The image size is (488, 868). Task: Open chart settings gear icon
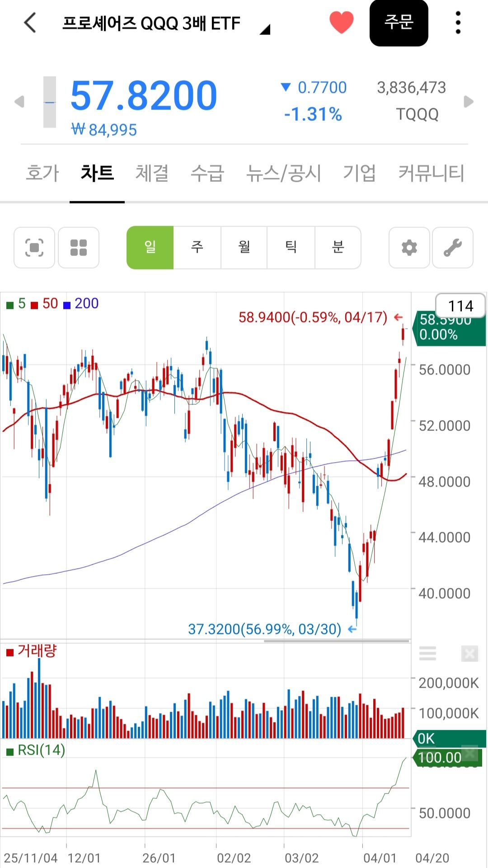click(x=409, y=248)
